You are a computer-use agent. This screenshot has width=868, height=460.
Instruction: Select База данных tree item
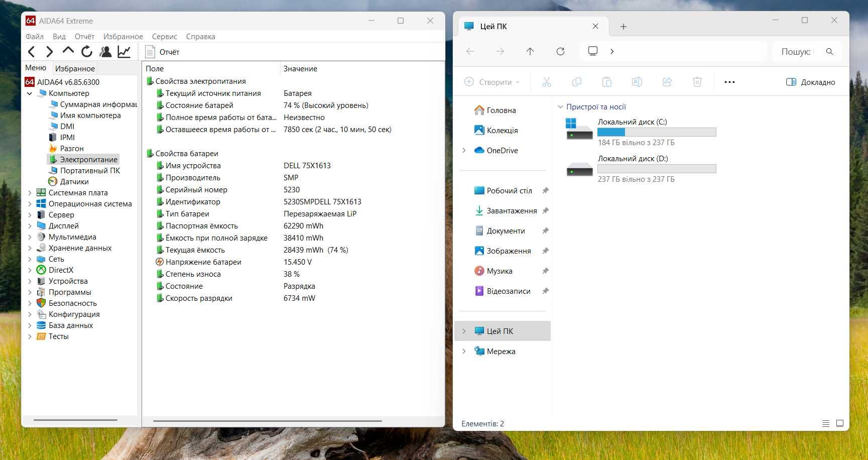pyautogui.click(x=65, y=325)
